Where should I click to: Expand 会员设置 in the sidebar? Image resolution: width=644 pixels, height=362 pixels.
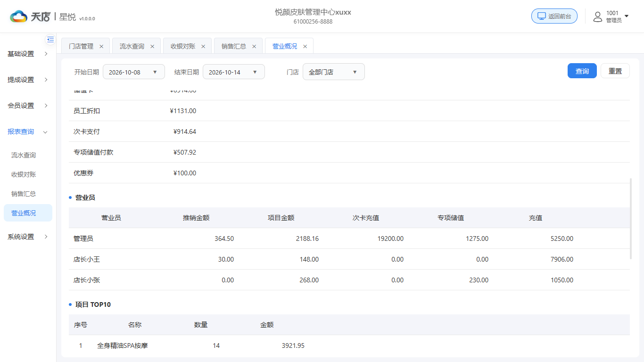click(28, 106)
